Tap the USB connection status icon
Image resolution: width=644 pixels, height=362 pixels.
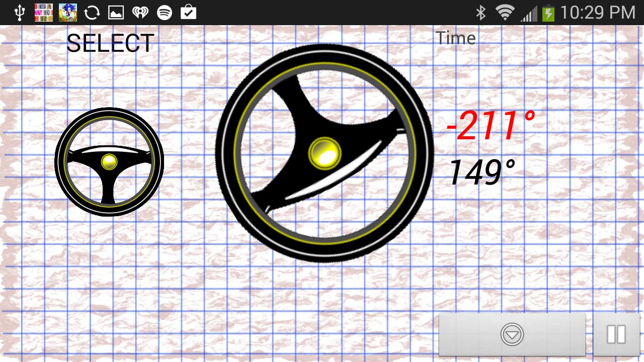tap(20, 13)
